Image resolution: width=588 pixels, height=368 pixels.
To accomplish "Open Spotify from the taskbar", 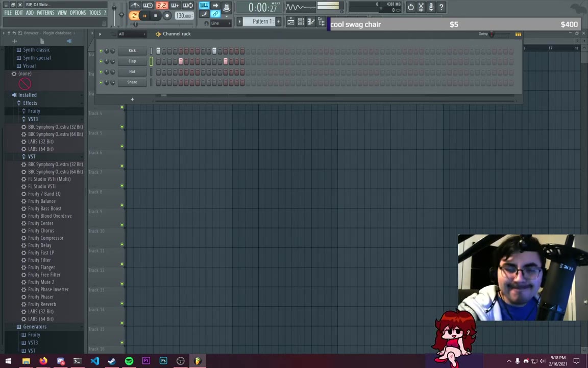I will click(x=129, y=361).
